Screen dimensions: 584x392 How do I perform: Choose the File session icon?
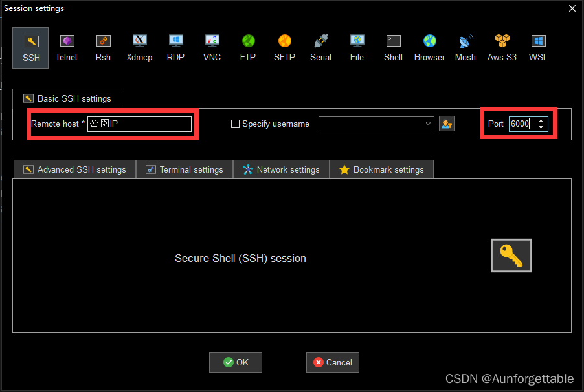[x=357, y=48]
